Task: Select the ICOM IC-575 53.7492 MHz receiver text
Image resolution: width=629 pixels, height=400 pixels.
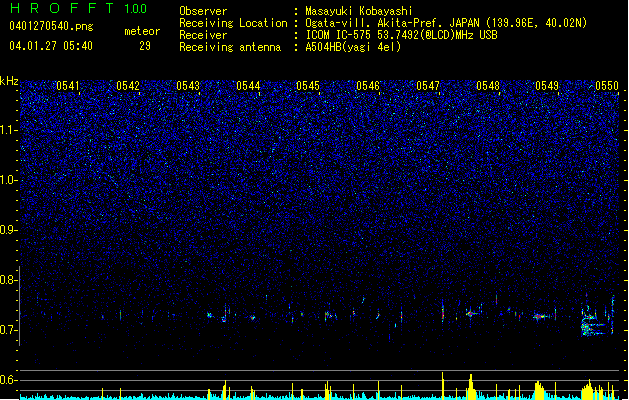Action: pos(401,35)
